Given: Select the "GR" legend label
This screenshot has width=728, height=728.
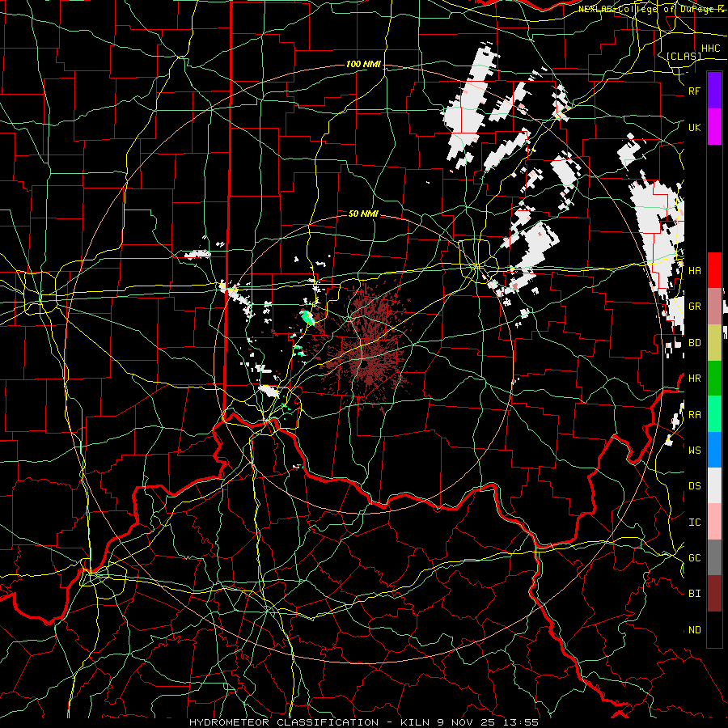Looking at the screenshot, I should point(694,307).
